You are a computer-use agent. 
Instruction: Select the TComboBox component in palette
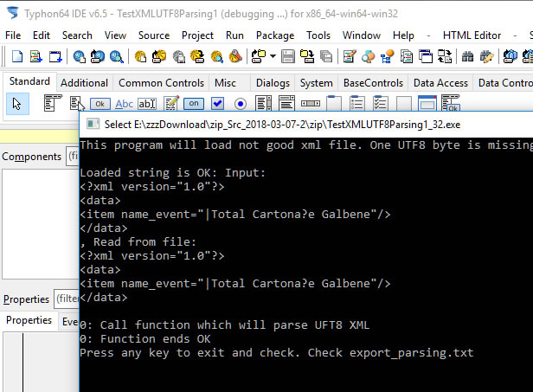pos(286,103)
